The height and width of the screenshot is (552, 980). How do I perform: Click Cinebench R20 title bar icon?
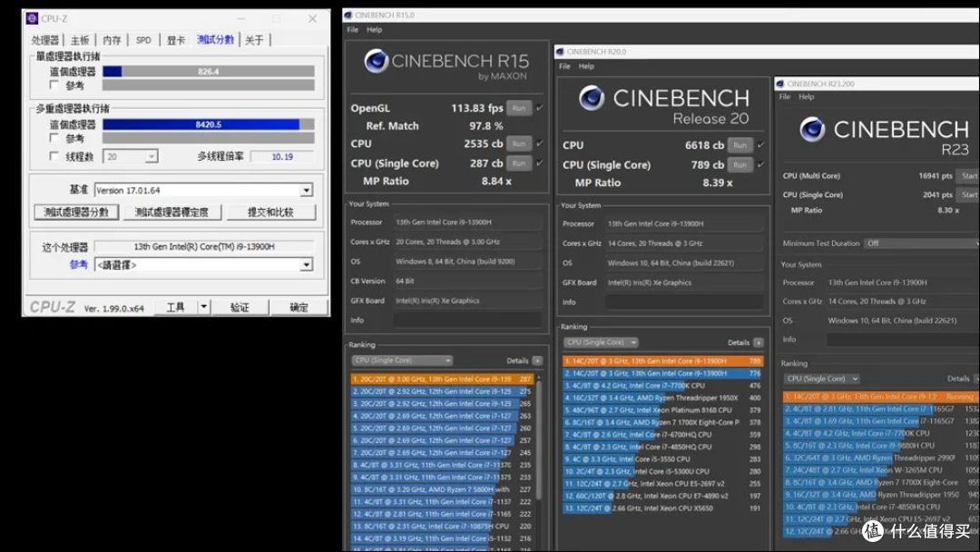(x=560, y=52)
